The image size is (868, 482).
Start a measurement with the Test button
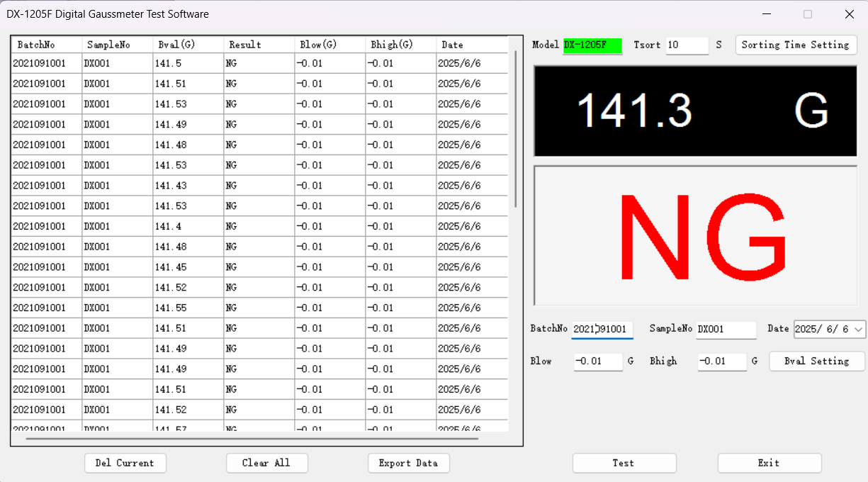(x=624, y=463)
